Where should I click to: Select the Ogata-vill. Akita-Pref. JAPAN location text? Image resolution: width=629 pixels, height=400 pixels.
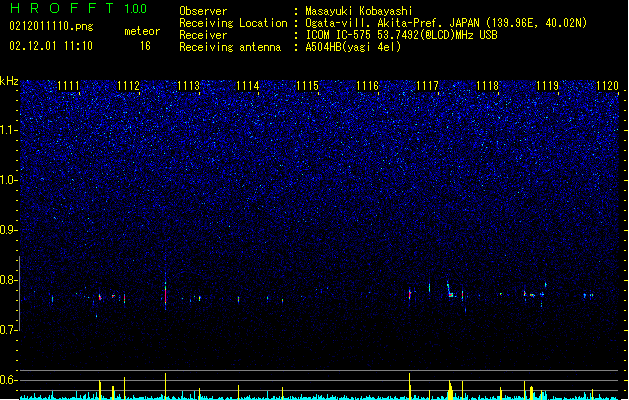click(x=446, y=23)
